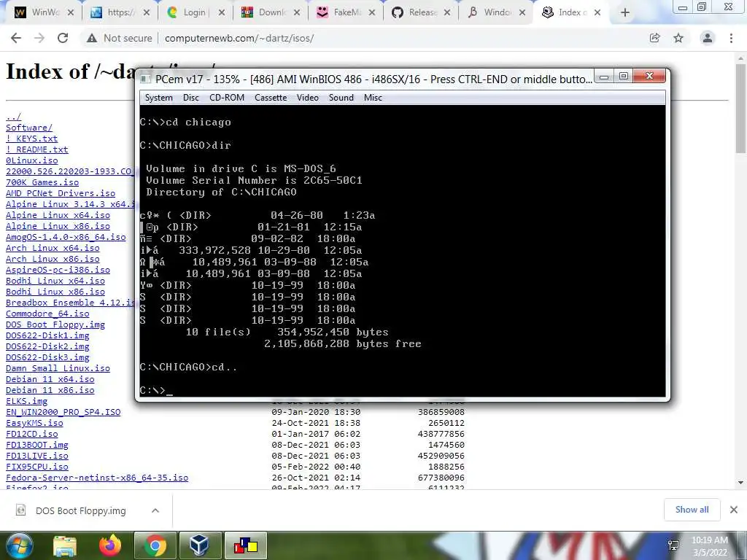The width and height of the screenshot is (747, 560).
Task: Close the Release GitHub tab
Action: pyautogui.click(x=447, y=12)
